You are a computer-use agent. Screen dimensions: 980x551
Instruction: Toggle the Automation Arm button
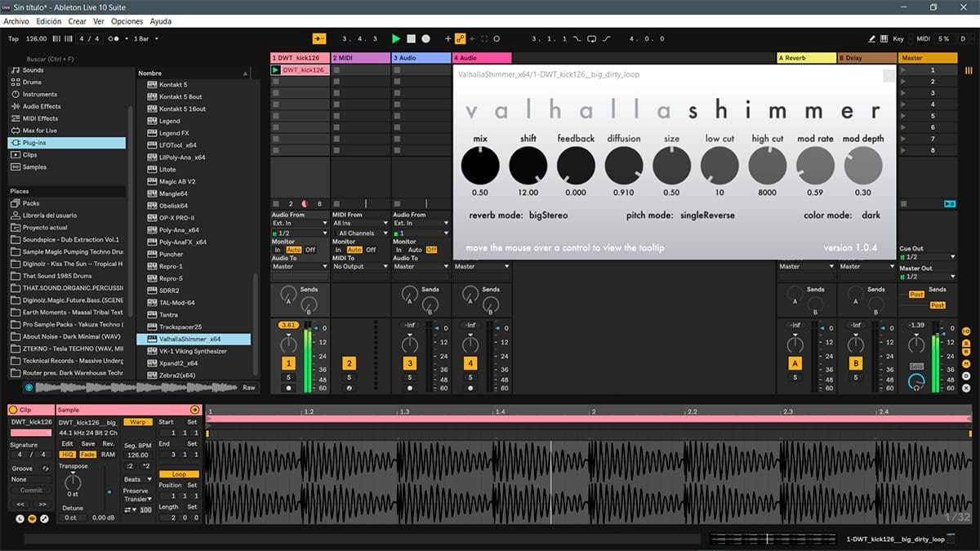[460, 38]
